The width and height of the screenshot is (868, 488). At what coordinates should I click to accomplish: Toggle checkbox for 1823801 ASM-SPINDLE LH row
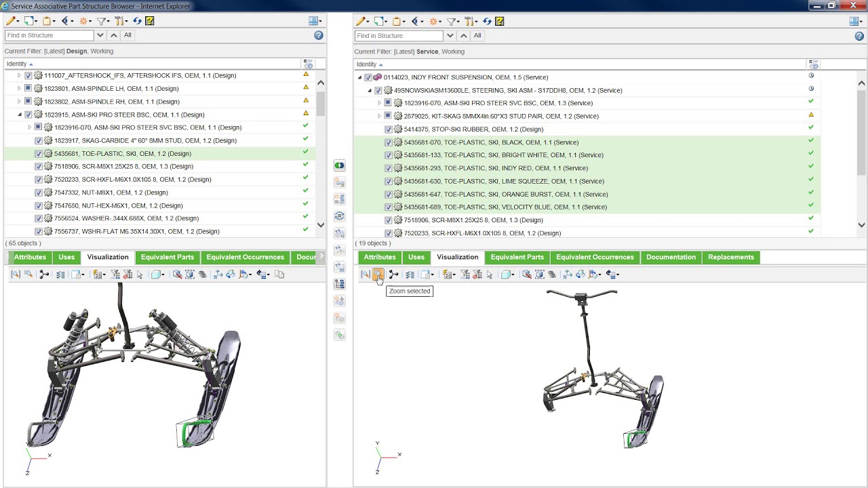click(28, 89)
